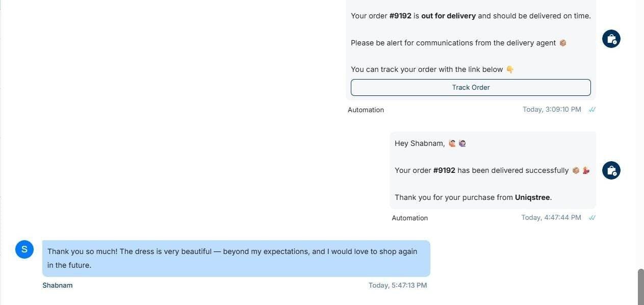Screen dimensions: 644x305
Task: Click the emoji after 'Hey Shabnam,'
Action: [x=452, y=143]
